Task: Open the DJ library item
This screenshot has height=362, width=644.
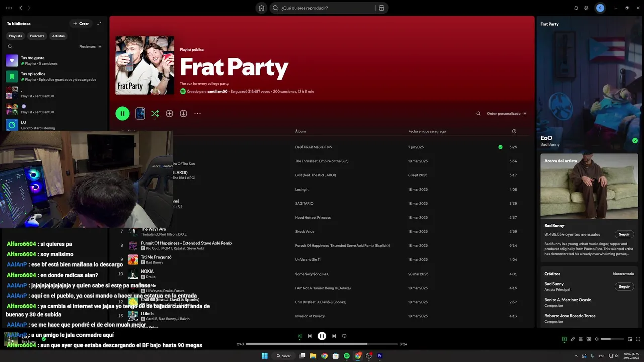Action: point(54,125)
